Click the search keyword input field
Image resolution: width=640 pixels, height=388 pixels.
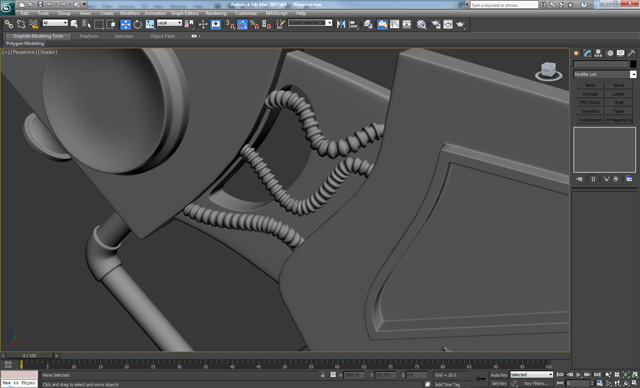504,5
